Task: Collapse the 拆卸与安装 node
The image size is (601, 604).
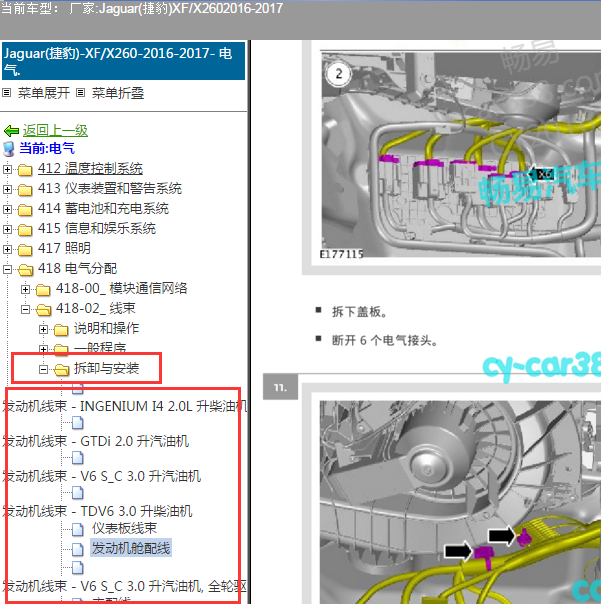Action: (x=43, y=369)
